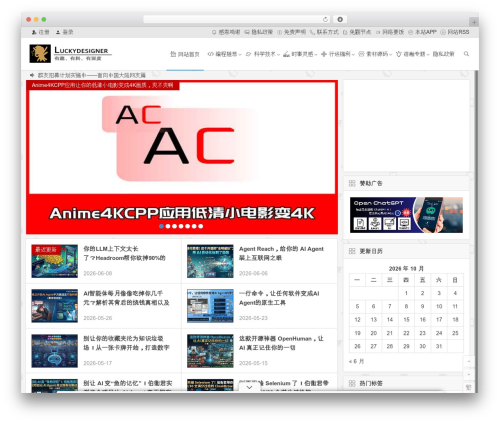500x423 pixels.
Task: Select the fourth carousel dot
Action: click(x=181, y=226)
